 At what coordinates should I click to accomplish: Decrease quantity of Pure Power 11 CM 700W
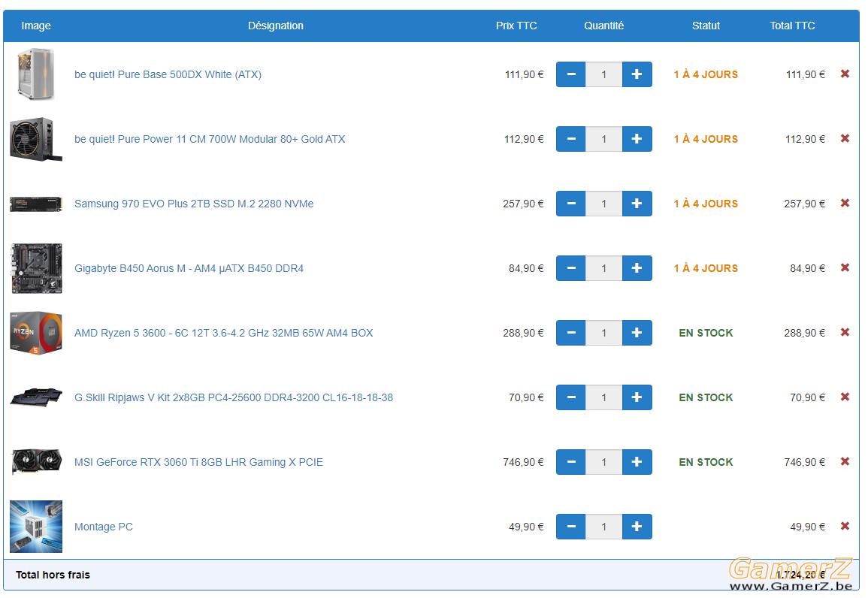[571, 139]
